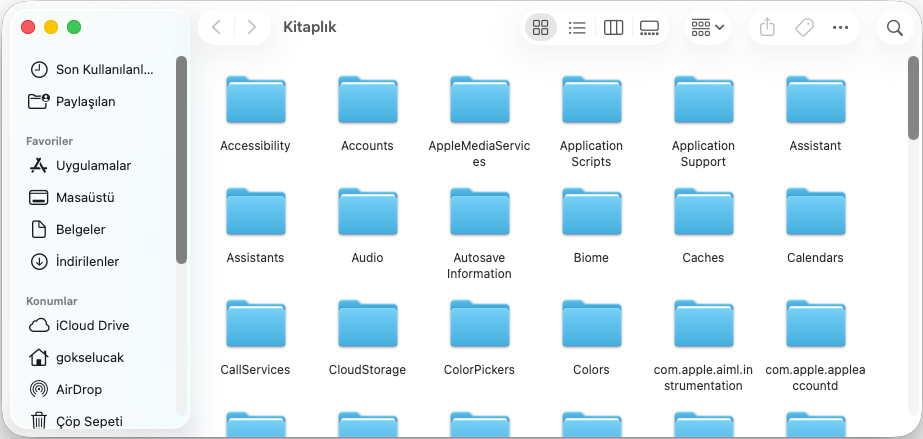Click the back navigation arrow

[217, 28]
